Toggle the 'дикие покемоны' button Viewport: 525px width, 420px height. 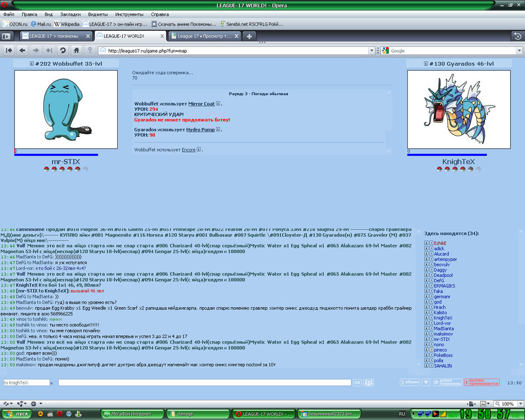click(447, 382)
